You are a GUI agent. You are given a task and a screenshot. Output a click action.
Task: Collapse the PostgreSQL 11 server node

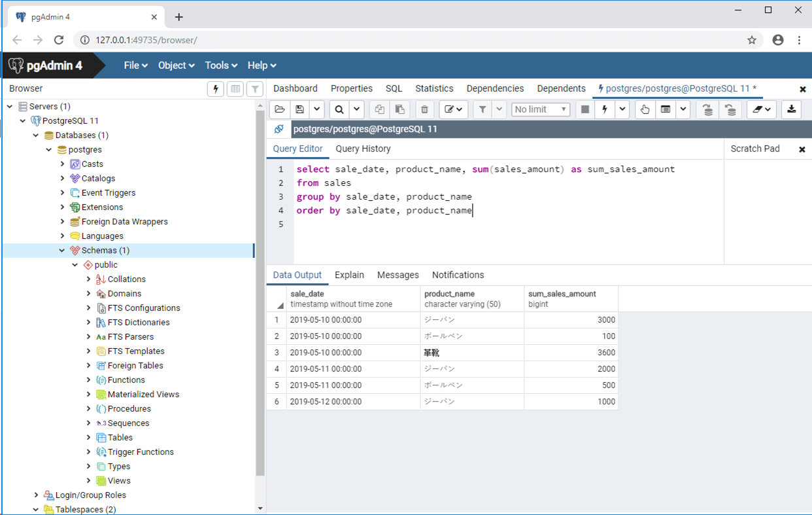pyautogui.click(x=23, y=120)
